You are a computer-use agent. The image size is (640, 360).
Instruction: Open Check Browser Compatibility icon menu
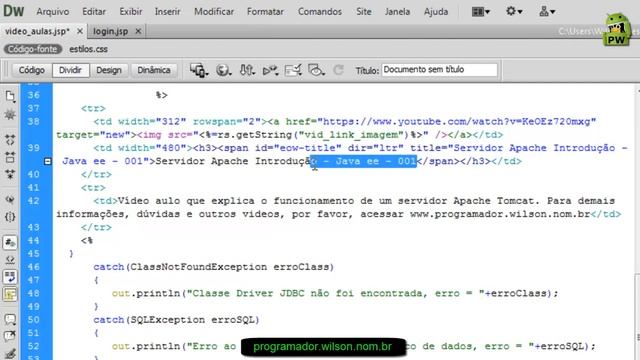(293, 70)
